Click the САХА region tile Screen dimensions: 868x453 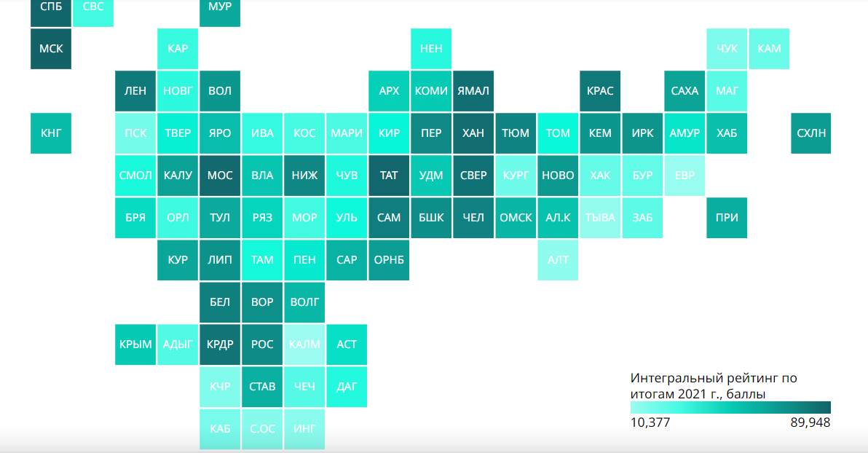tap(684, 91)
